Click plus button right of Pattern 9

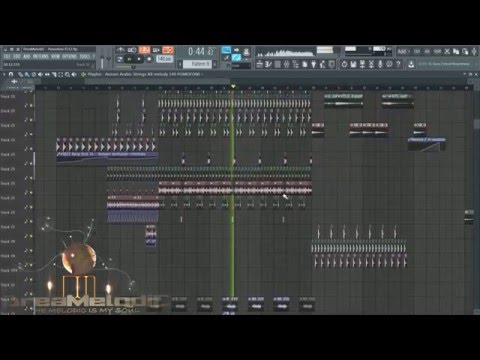215,64
